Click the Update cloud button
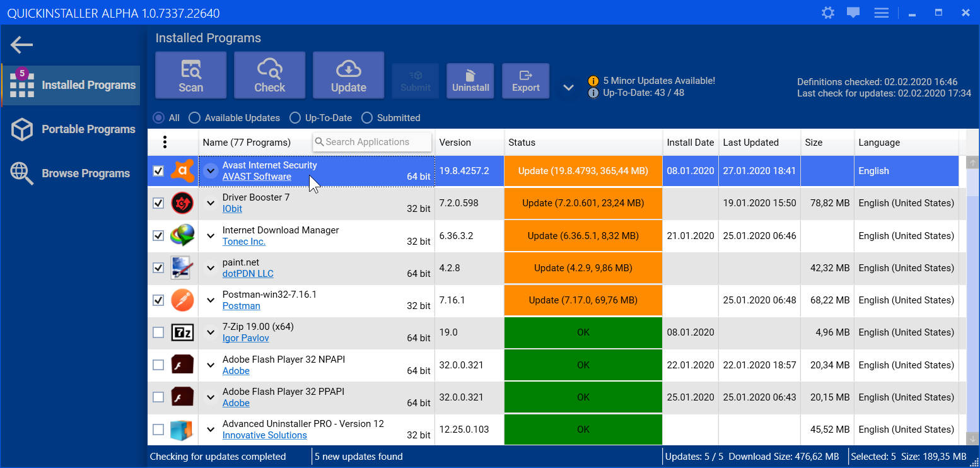This screenshot has height=468, width=980. [x=348, y=75]
